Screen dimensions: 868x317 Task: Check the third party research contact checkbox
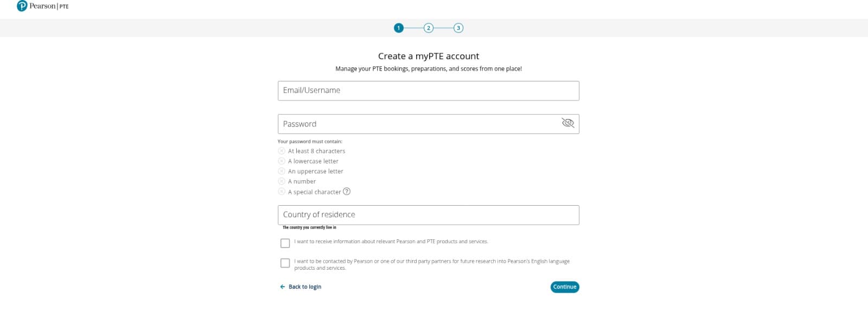[x=285, y=263]
